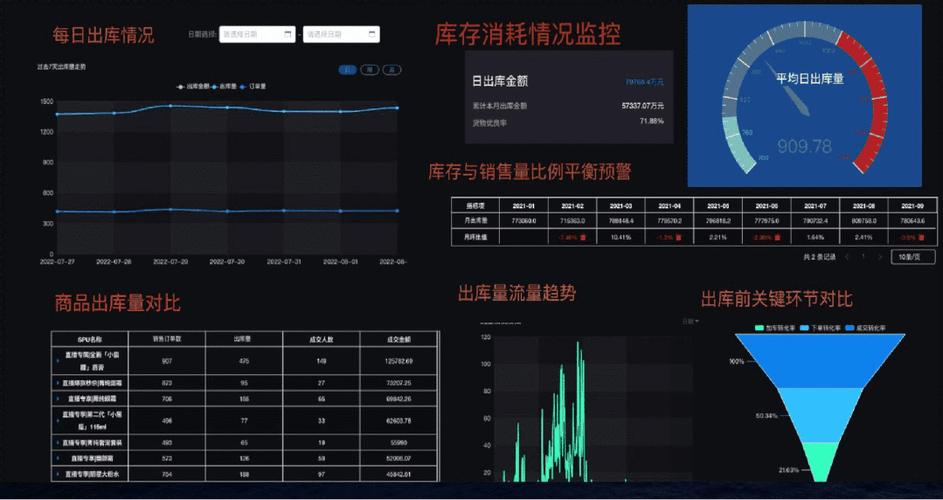
Task: Toggle 订单量 series in line chart legend
Action: point(256,87)
